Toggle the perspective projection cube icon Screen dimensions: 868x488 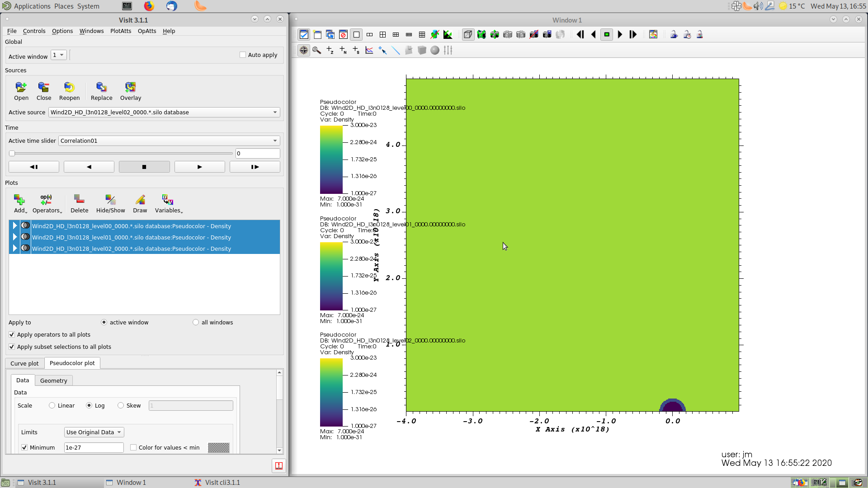468,34
